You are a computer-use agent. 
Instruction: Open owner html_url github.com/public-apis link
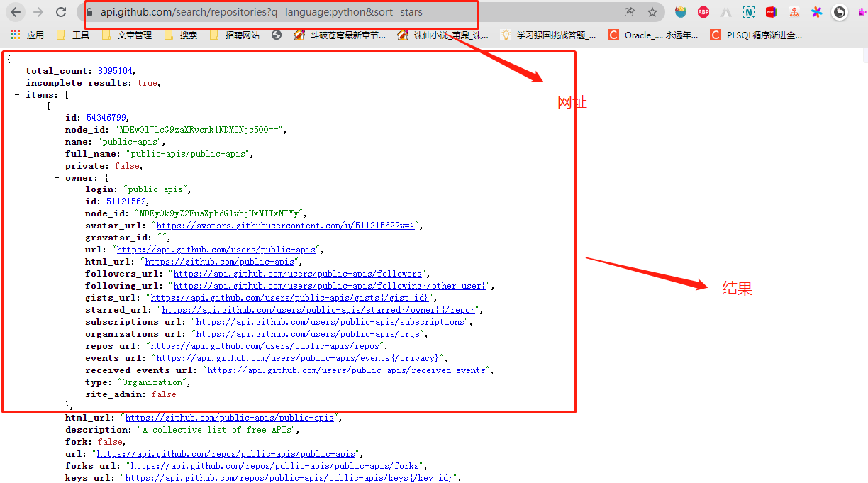219,262
